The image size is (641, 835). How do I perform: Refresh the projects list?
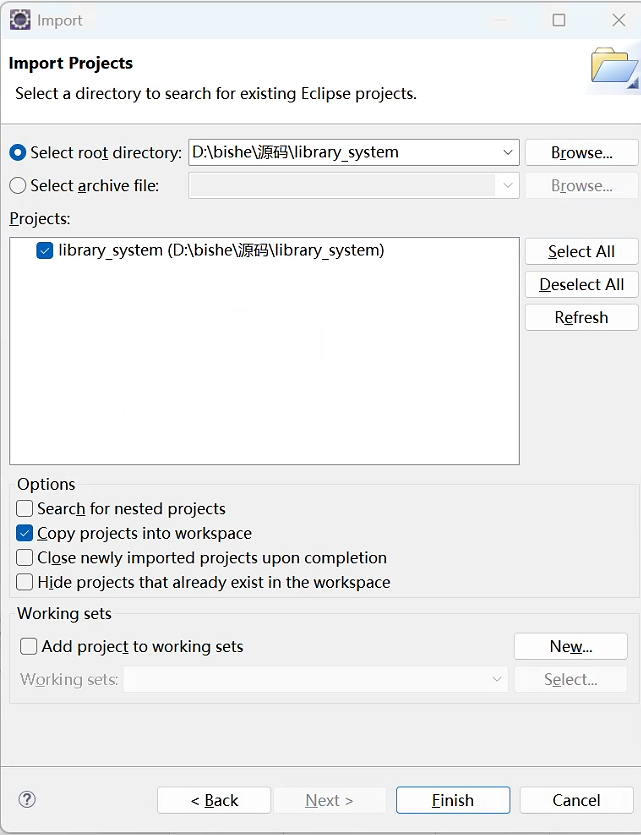tap(581, 317)
